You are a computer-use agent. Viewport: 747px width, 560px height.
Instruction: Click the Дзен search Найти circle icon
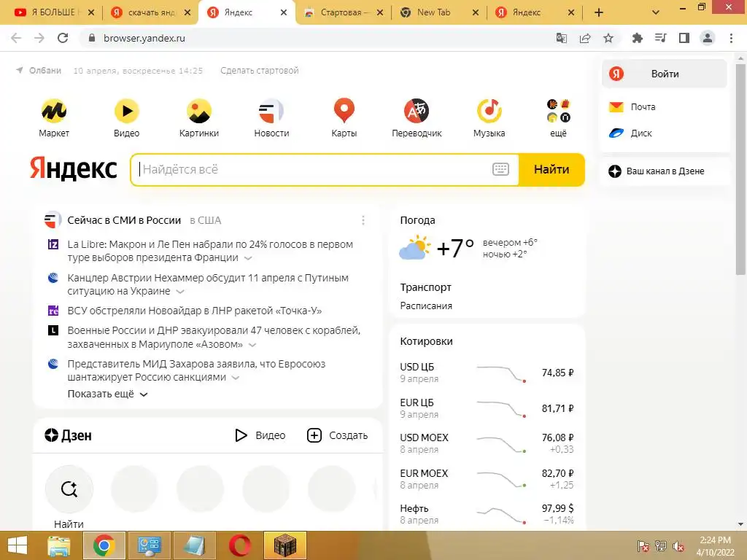click(69, 489)
